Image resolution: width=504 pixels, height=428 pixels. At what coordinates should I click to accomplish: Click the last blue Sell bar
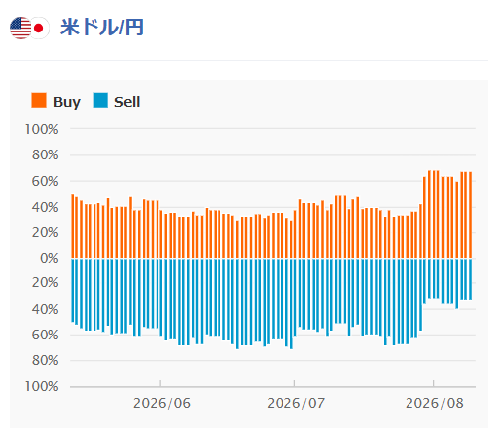tap(470, 279)
